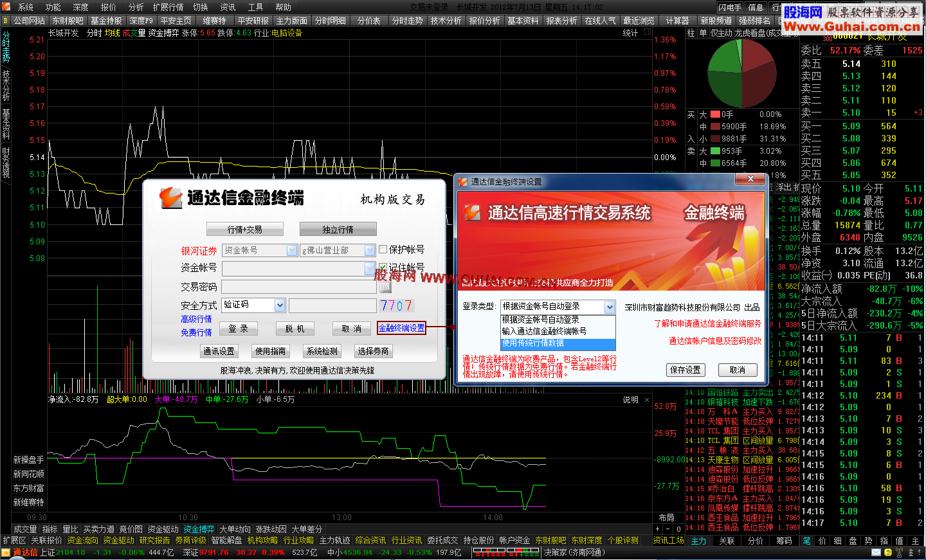Switch to the 资金博弈 indicator tab
The width and height of the screenshot is (926, 560).
(199, 529)
